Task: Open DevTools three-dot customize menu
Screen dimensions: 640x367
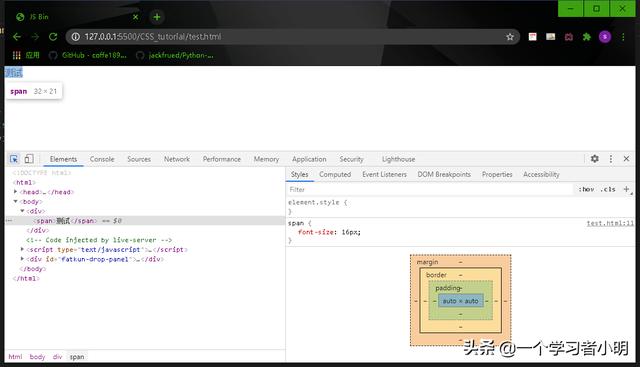Action: pos(611,159)
